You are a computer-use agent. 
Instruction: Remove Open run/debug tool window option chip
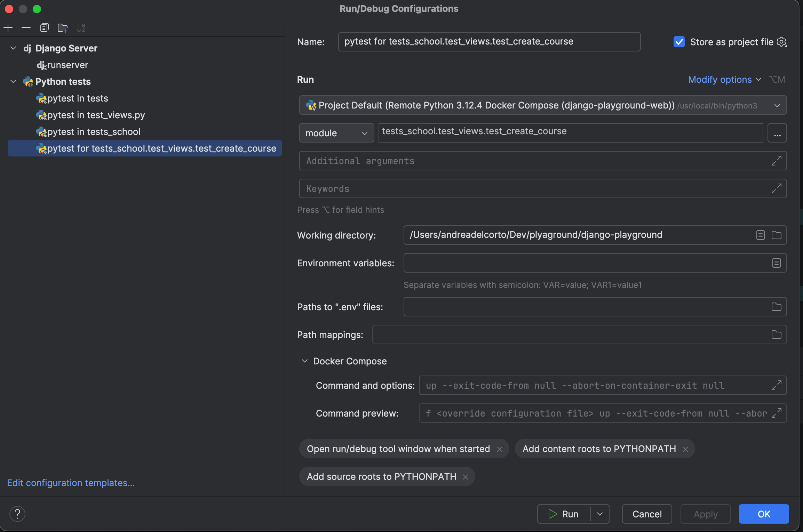coord(500,449)
